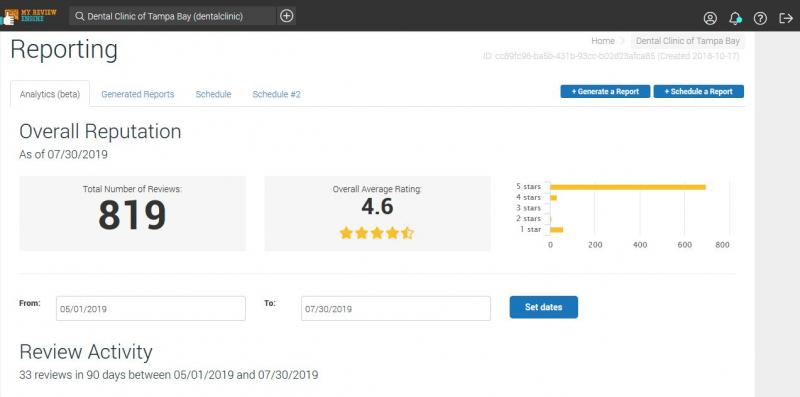
Task: Click the '33 reviews in 90 days' text
Action: (168, 375)
